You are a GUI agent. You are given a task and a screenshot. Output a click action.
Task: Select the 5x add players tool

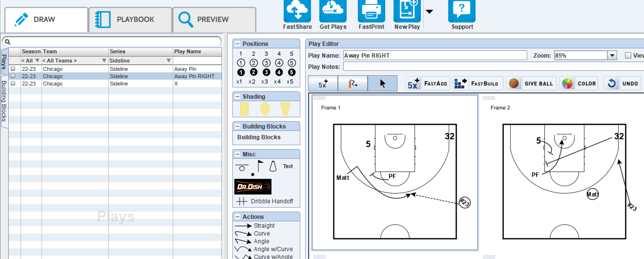323,84
